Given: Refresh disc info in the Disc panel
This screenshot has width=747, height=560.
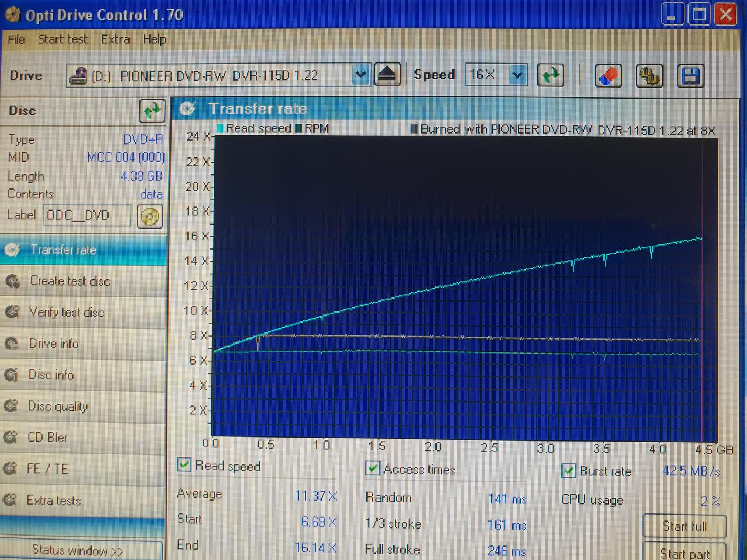Looking at the screenshot, I should 152,111.
